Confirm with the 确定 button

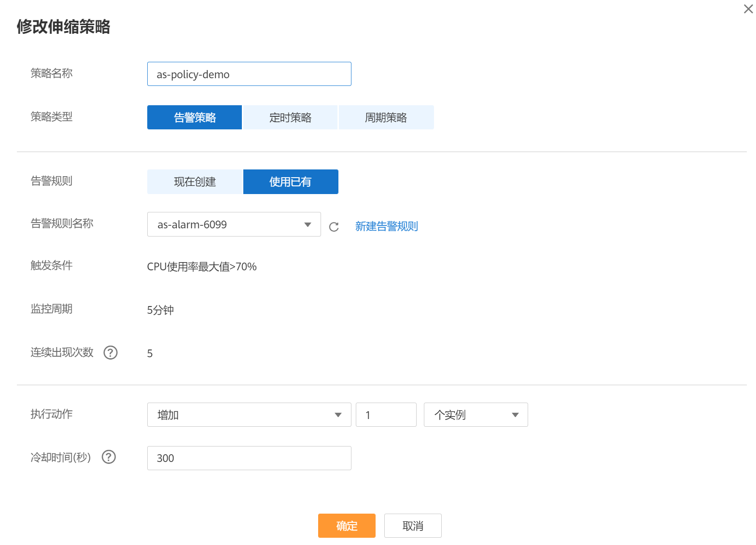pyautogui.click(x=347, y=526)
